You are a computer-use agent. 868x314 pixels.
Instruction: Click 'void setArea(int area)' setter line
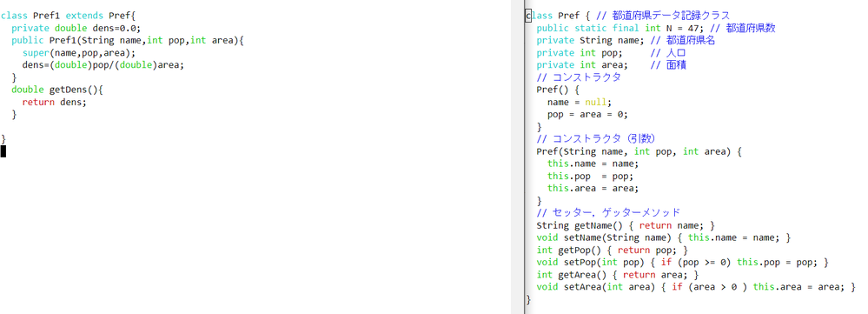pyautogui.click(x=696, y=287)
